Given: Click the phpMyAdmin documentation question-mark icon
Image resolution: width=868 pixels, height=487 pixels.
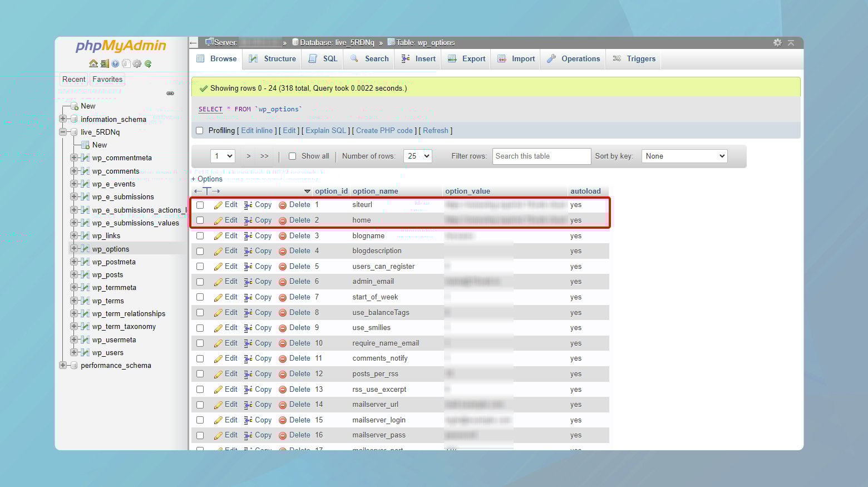Looking at the screenshot, I should pyautogui.click(x=115, y=64).
